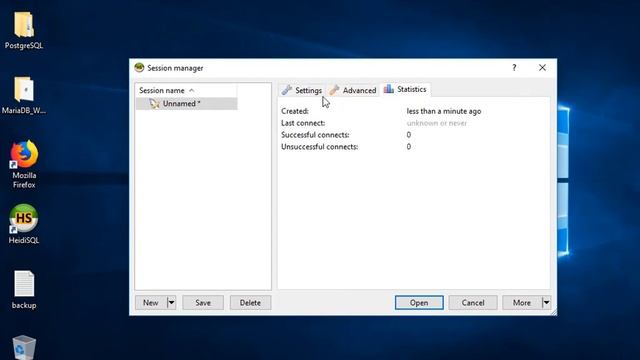
Task: Expand the New button dropdown arrow
Action: (x=171, y=302)
